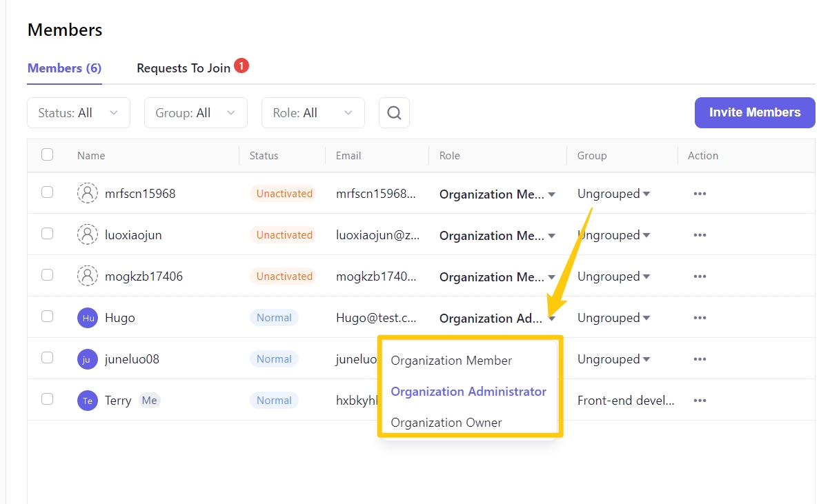
Task: Click luoxiaojun's placeholder avatar icon
Action: (88, 235)
